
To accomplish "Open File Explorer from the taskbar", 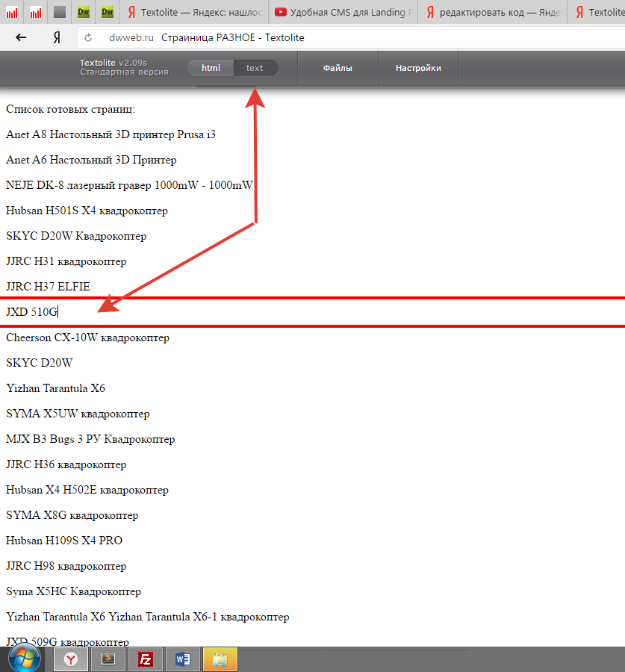I will (220, 659).
